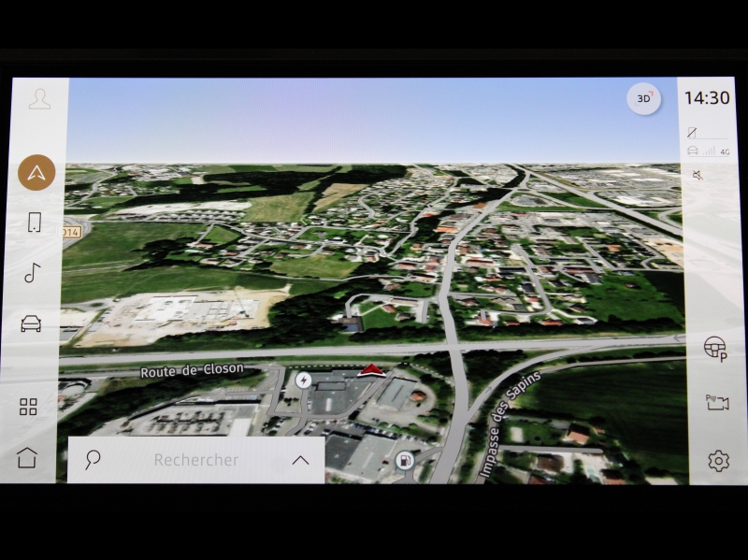Select the navigation arrow icon

tap(36, 172)
